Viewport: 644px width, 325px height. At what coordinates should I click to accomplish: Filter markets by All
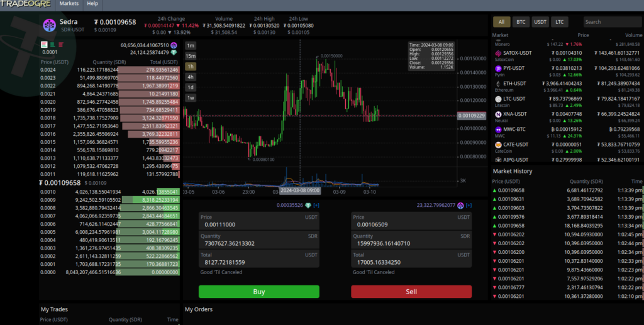[x=501, y=22]
